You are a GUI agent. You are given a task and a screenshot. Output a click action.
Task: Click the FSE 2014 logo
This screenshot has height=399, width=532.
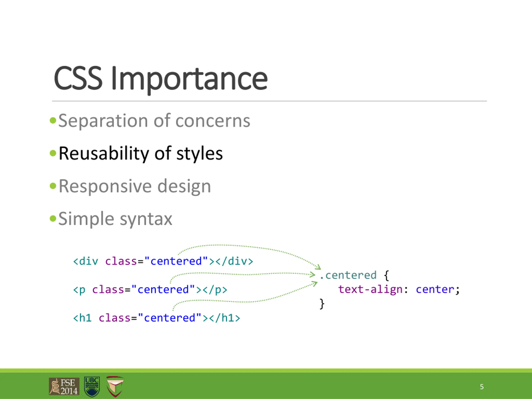64,386
